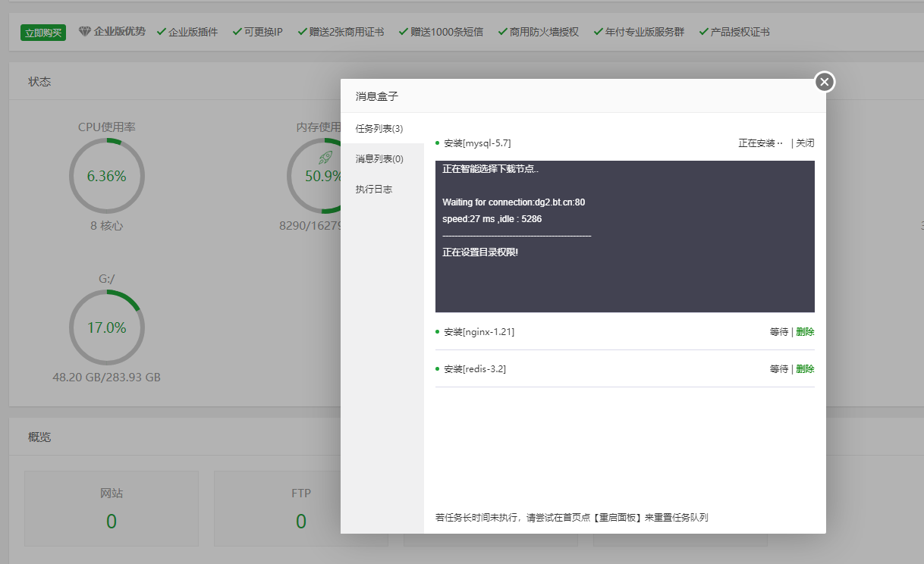Click the 概览 section header

[39, 437]
